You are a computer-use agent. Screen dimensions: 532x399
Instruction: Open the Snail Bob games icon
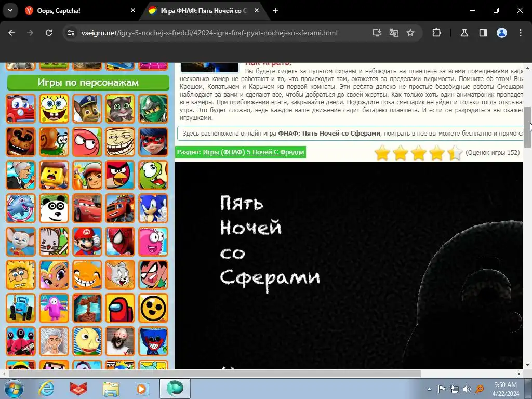[x=54, y=142]
